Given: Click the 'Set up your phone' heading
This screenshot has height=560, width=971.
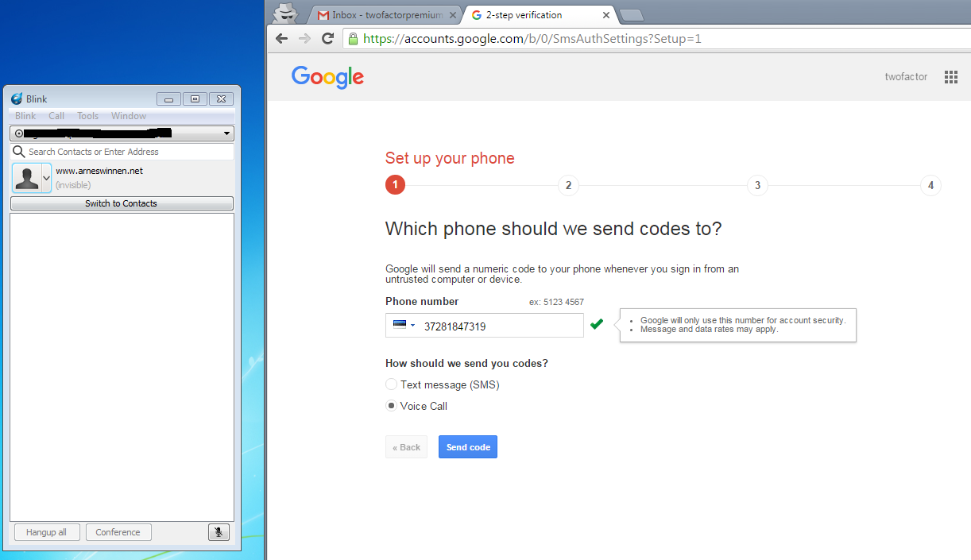Looking at the screenshot, I should click(x=450, y=158).
